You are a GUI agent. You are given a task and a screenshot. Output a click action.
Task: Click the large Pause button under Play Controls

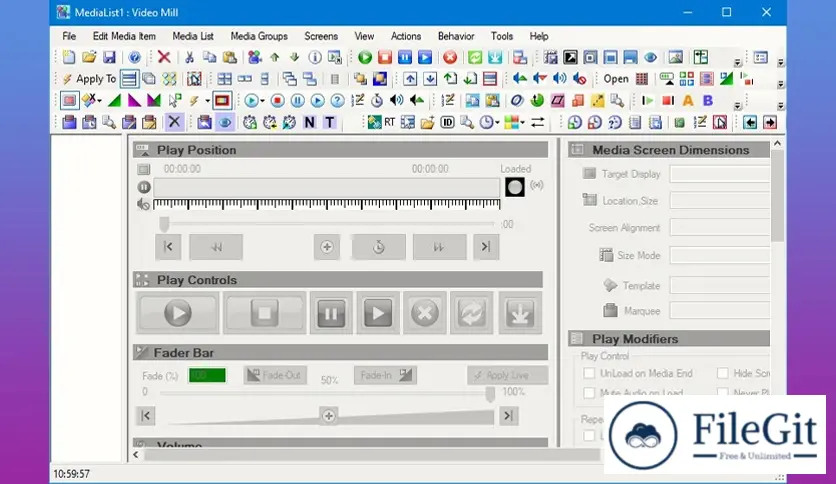(x=331, y=313)
